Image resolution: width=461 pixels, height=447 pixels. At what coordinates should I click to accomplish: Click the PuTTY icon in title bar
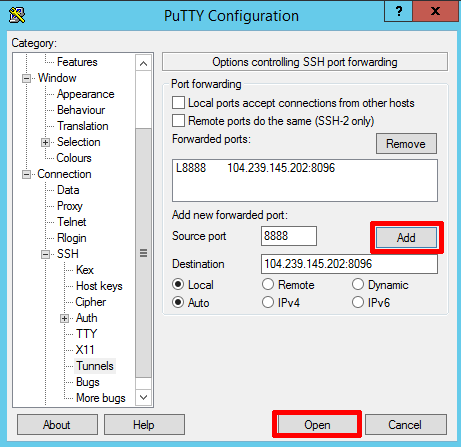click(x=17, y=15)
